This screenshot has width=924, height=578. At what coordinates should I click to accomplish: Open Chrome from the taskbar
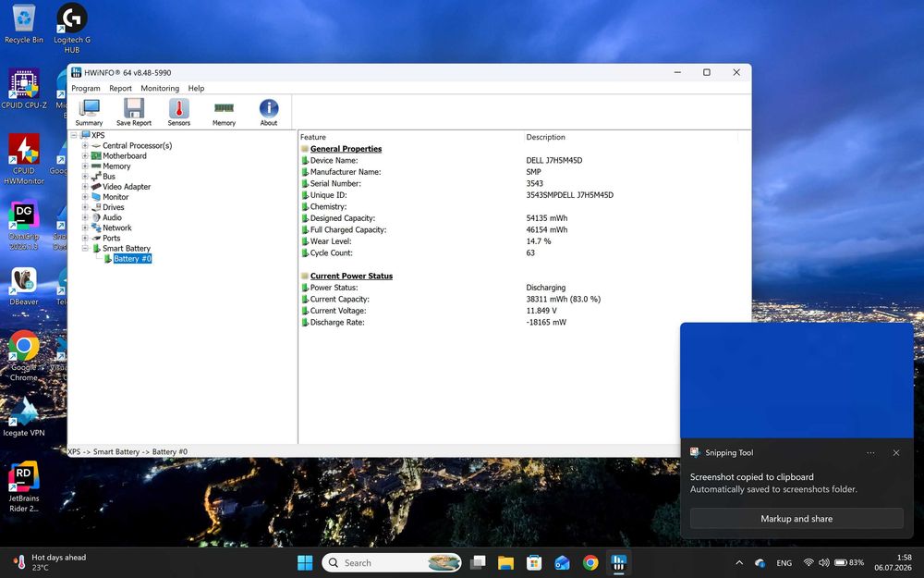pos(590,562)
